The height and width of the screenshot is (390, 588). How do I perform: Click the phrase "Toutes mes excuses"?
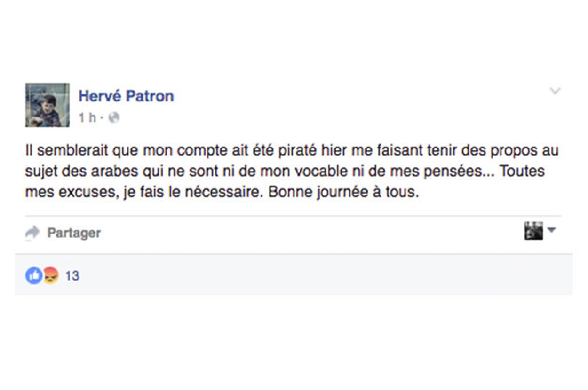coord(522,172)
